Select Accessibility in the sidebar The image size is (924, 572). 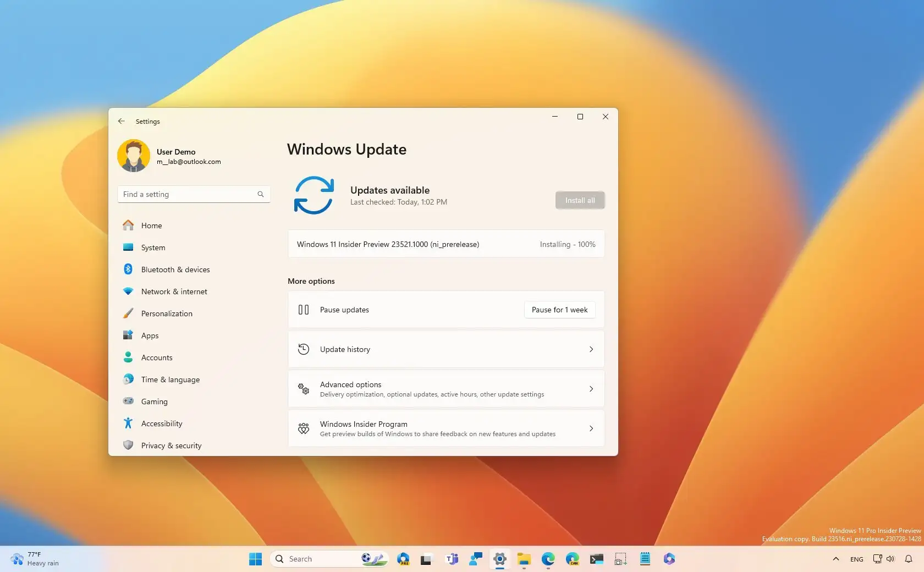tap(162, 424)
